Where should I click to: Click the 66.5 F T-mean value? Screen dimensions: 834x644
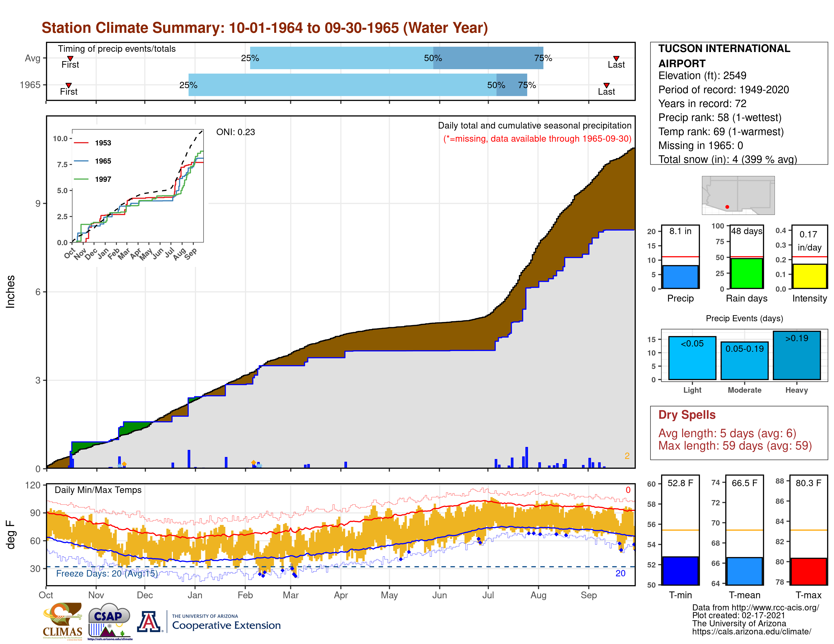coord(745,483)
